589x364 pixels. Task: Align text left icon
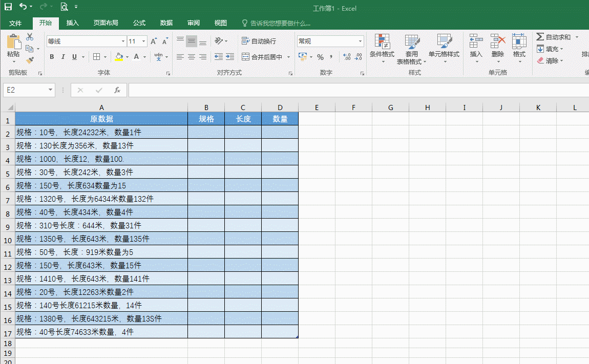click(x=180, y=57)
